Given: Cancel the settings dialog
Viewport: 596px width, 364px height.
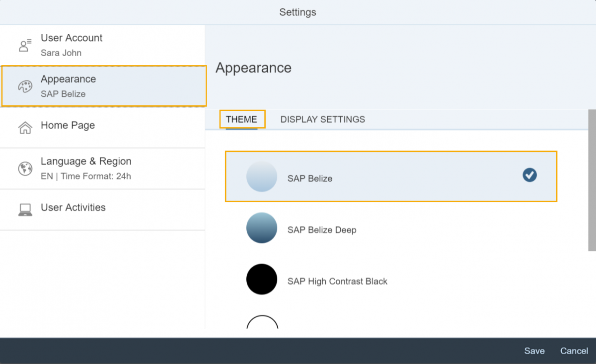Looking at the screenshot, I should click(574, 351).
